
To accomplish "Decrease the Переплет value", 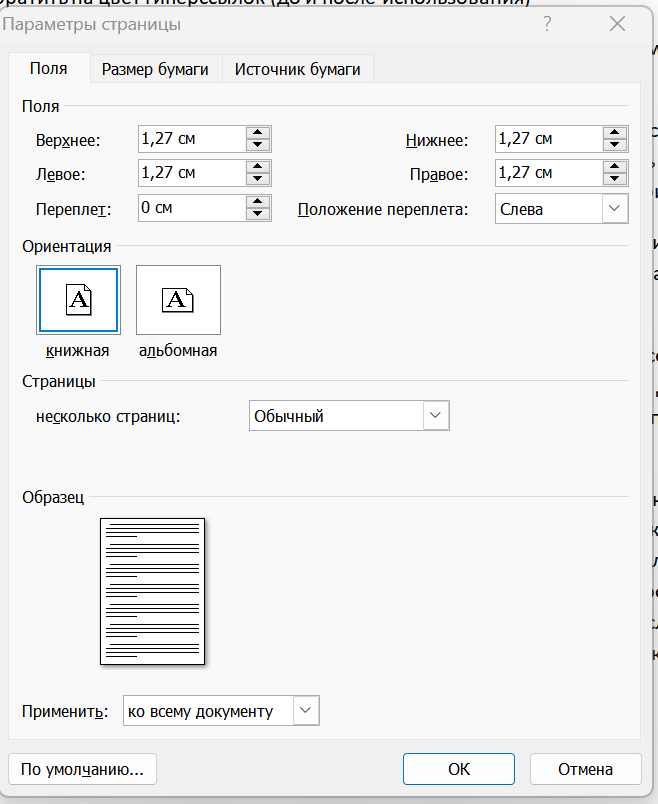I will click(257, 214).
